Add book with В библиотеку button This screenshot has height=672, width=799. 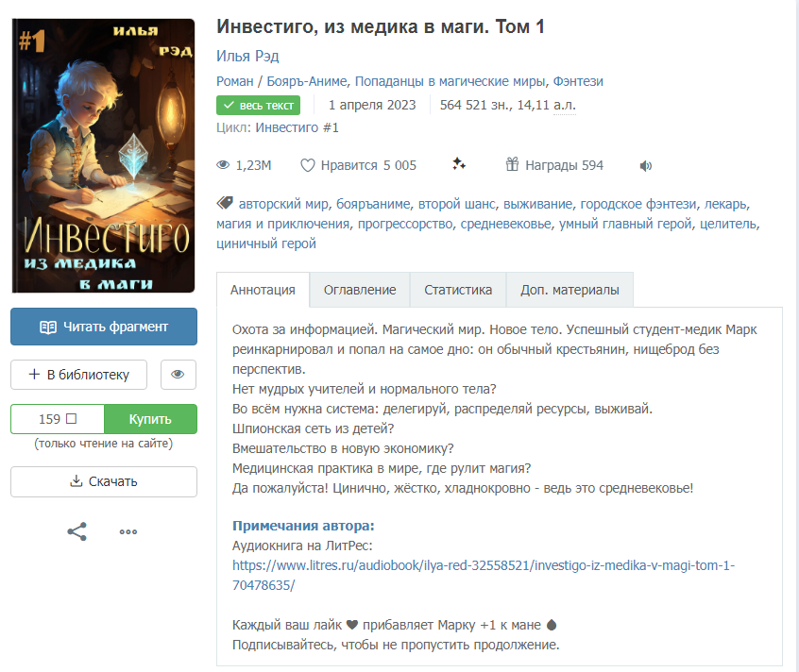(x=79, y=375)
